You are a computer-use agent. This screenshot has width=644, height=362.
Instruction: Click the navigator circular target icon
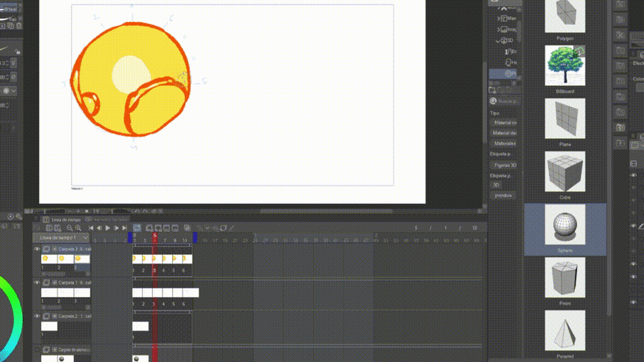pos(11,217)
